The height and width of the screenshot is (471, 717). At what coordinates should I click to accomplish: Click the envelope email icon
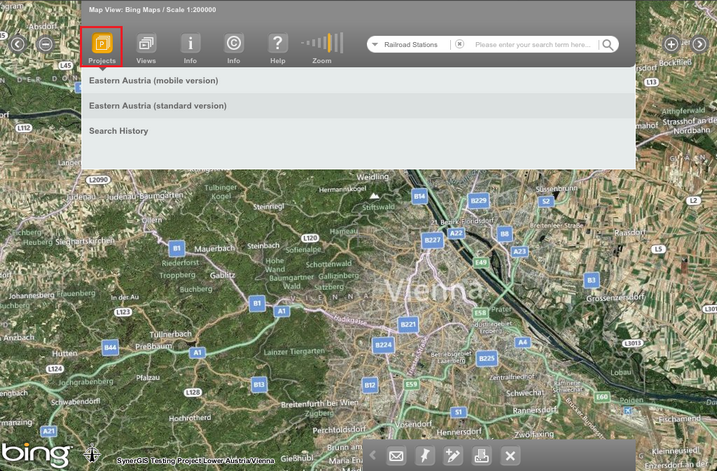point(396,456)
